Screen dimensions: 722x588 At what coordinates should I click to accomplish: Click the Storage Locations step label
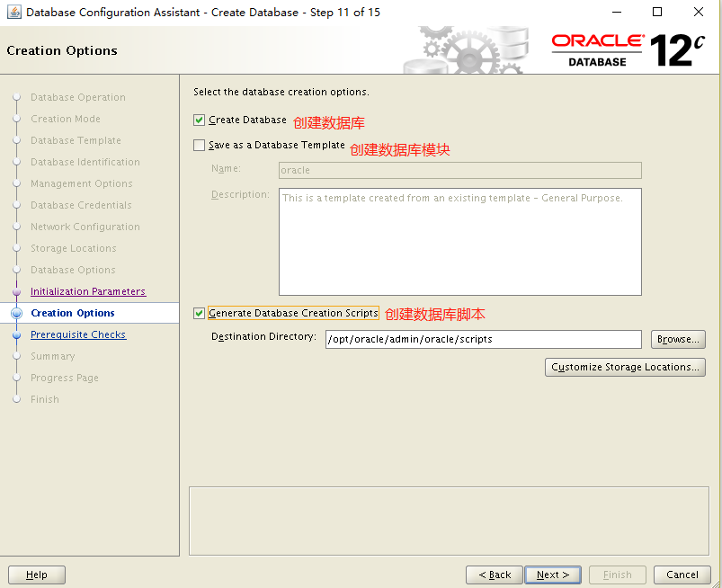(x=74, y=248)
